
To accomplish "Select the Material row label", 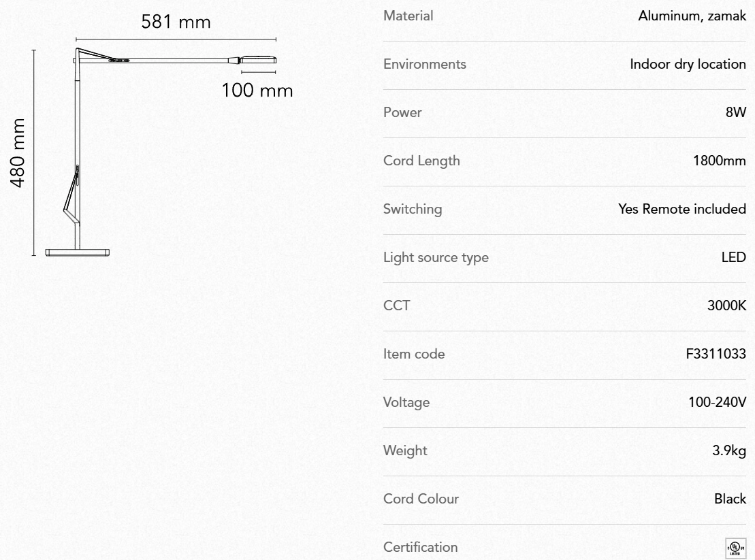I will click(x=408, y=16).
